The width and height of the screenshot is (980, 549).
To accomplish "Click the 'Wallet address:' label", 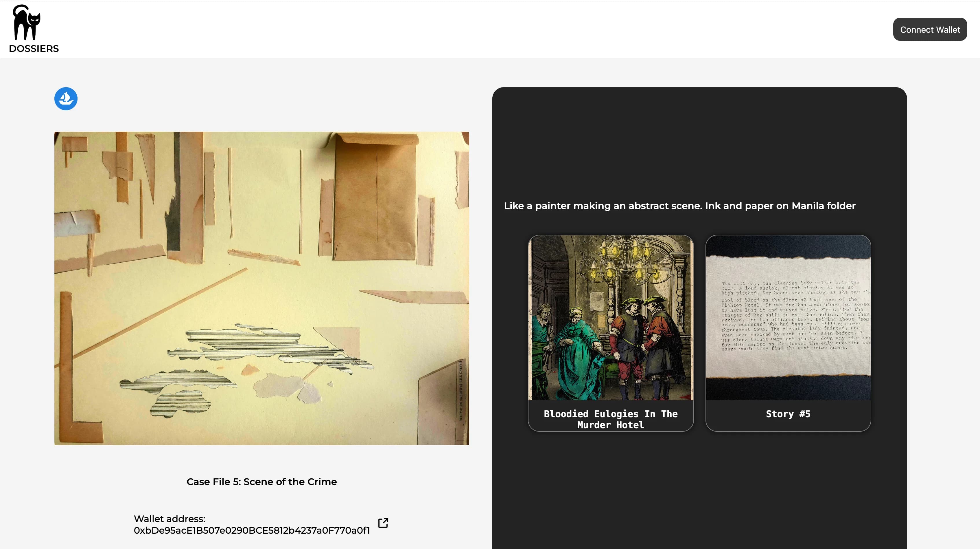I will pos(169,519).
